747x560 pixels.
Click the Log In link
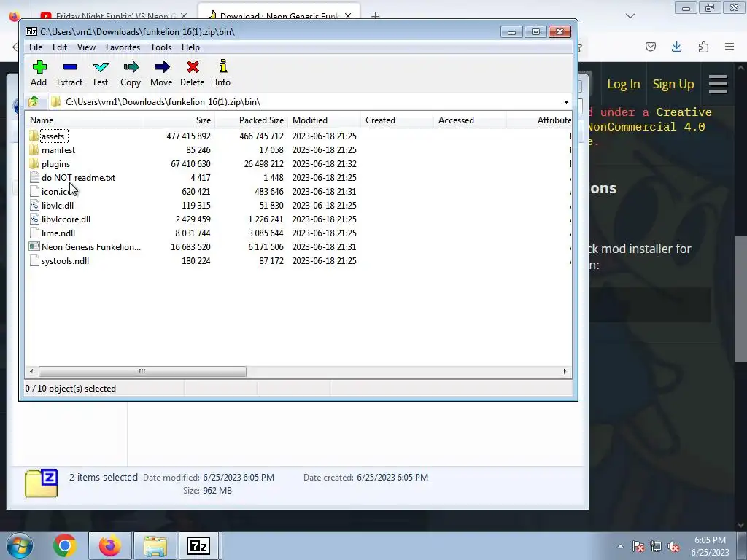tap(623, 85)
